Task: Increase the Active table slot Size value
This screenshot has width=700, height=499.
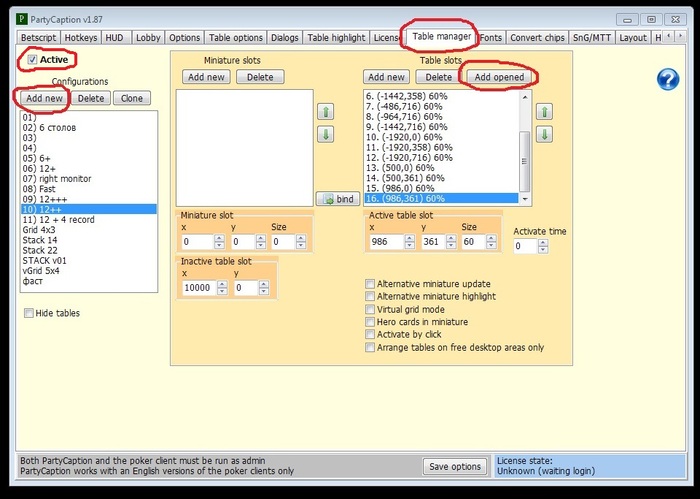Action: click(x=492, y=238)
